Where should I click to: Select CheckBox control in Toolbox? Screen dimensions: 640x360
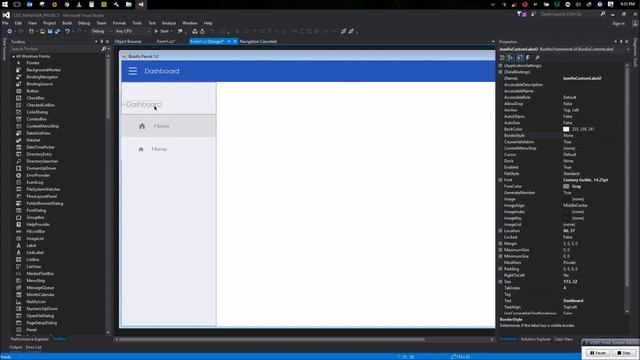[35, 98]
